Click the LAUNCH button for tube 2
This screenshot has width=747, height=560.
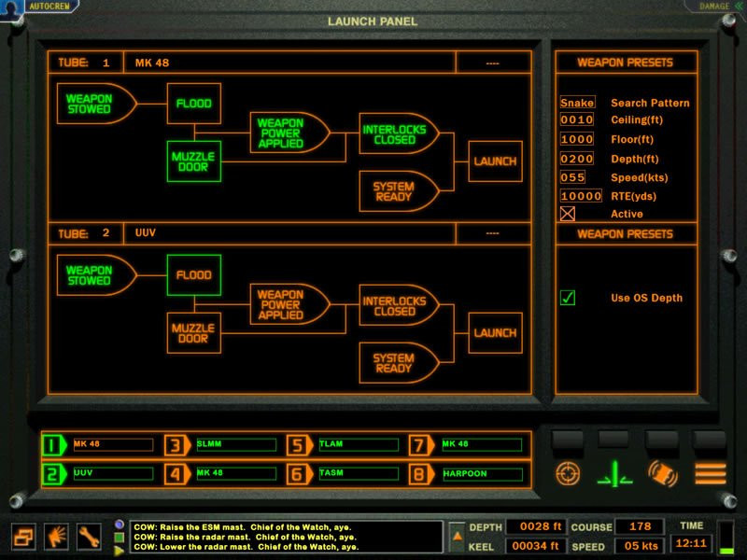[x=496, y=333]
